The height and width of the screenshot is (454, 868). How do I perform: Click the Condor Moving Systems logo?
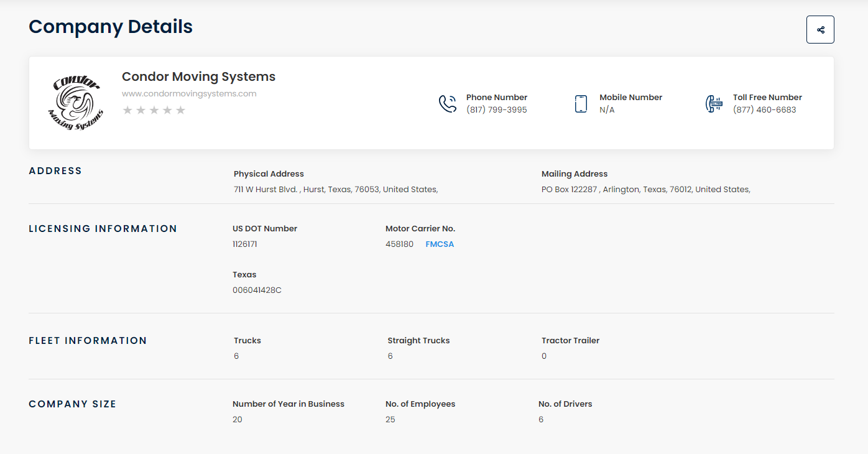tap(75, 103)
